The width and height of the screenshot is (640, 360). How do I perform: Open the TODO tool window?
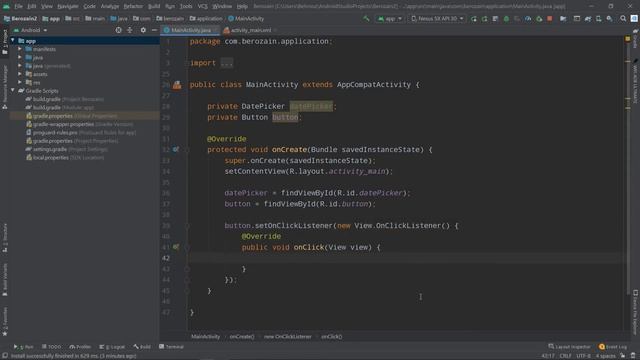pos(51,347)
